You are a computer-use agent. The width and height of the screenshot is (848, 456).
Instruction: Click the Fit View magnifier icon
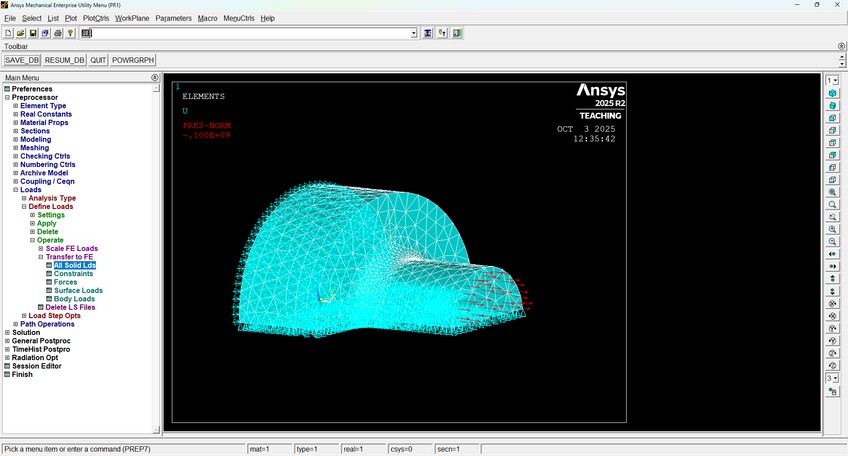(832, 192)
